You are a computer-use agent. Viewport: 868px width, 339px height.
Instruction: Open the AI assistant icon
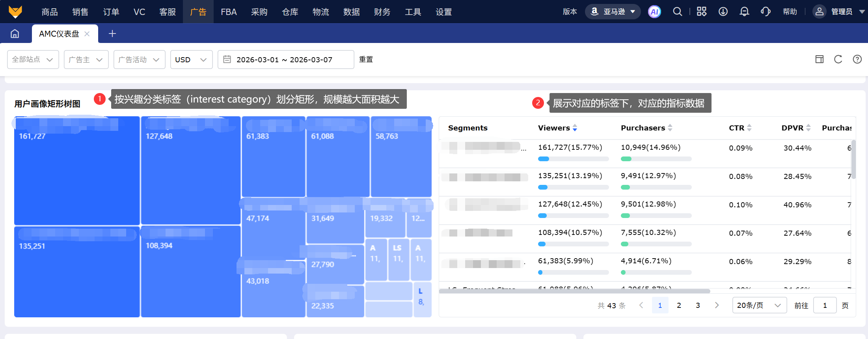[654, 12]
